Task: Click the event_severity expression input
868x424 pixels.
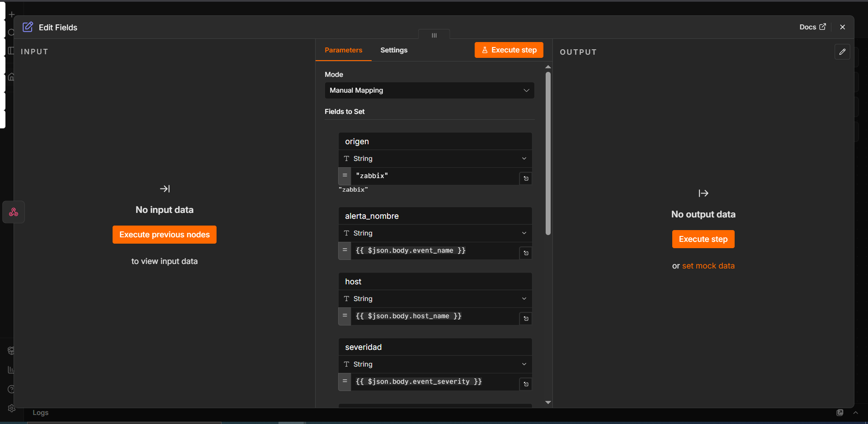Action: [x=435, y=382]
